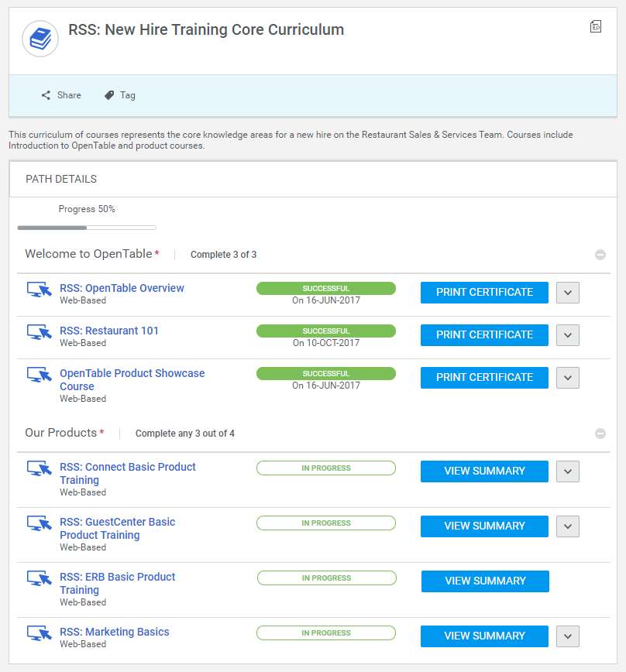Click the 'Welcome to OpenTable' section title
The width and height of the screenshot is (626, 672).
[x=88, y=254]
